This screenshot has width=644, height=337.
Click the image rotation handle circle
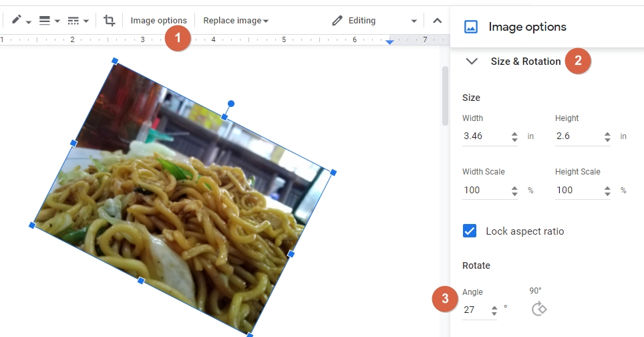coord(231,104)
